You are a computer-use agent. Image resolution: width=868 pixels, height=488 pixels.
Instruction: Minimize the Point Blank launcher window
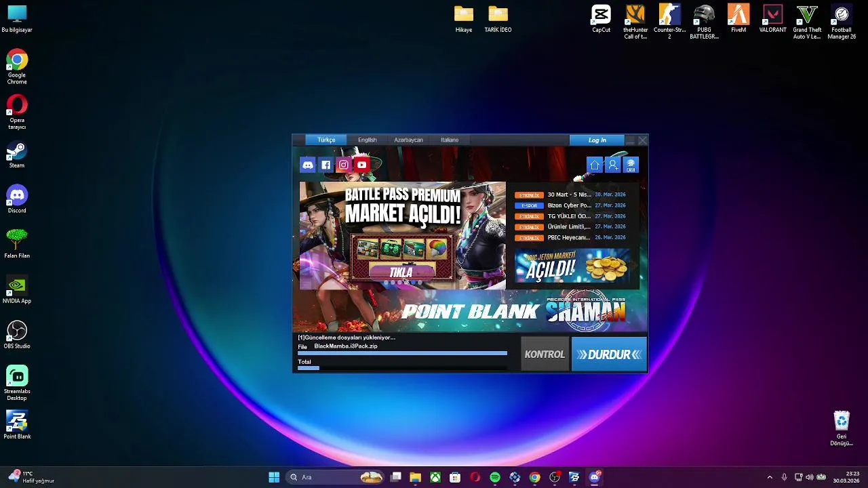click(x=630, y=140)
